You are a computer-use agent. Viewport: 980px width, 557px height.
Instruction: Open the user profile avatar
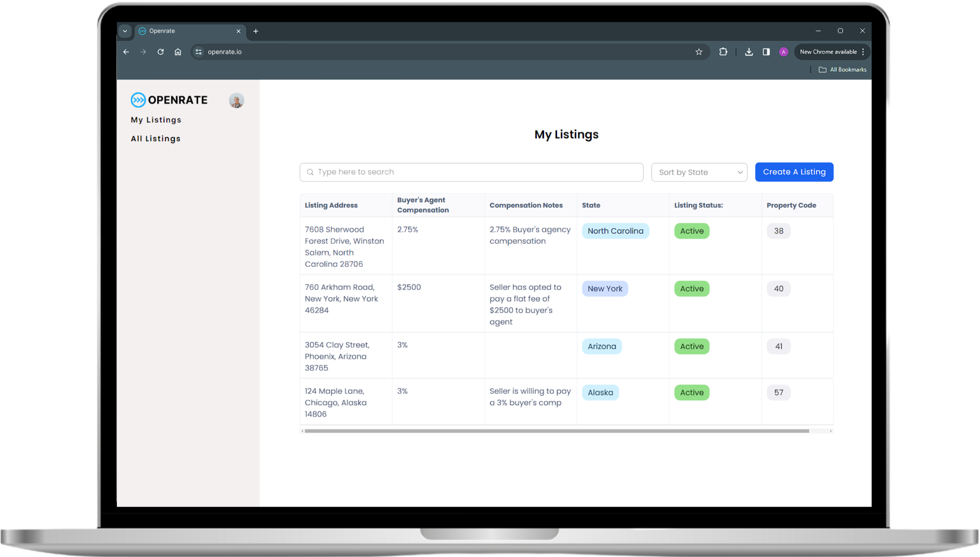(x=236, y=101)
